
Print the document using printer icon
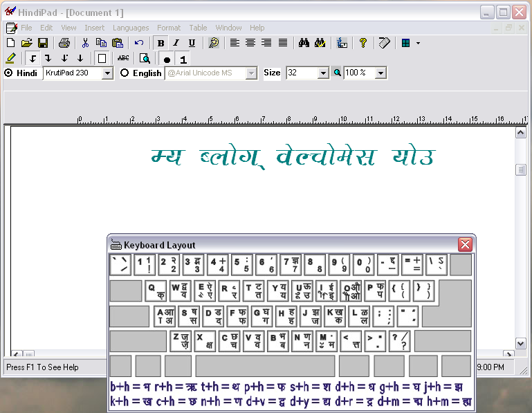click(64, 43)
